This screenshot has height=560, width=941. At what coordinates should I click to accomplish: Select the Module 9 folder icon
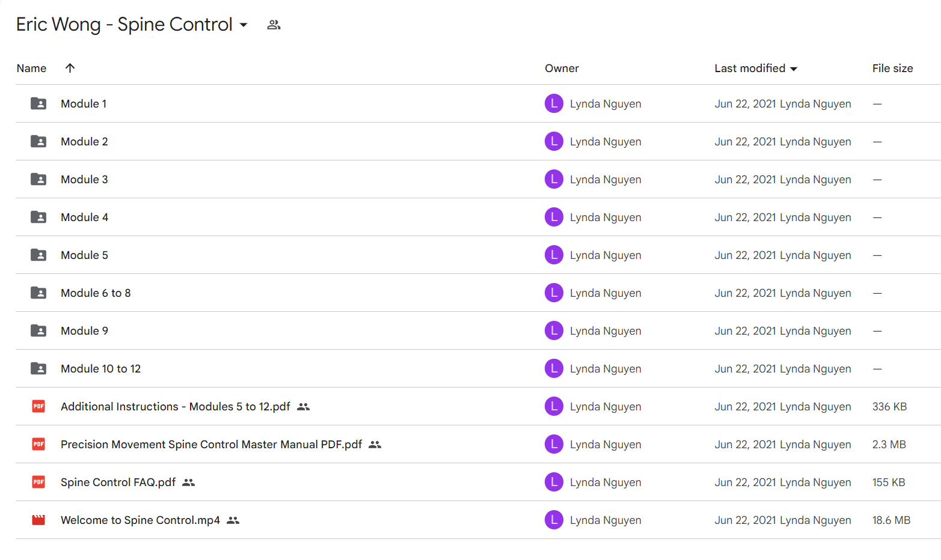(x=38, y=330)
